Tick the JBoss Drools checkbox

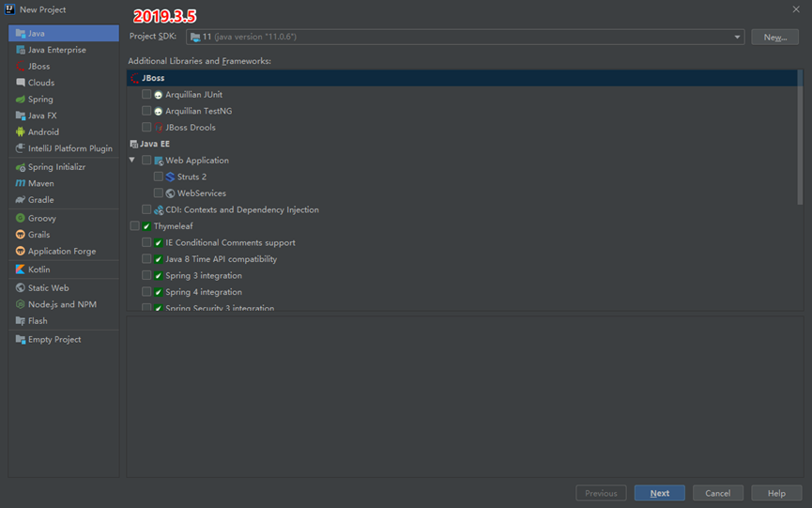(146, 127)
